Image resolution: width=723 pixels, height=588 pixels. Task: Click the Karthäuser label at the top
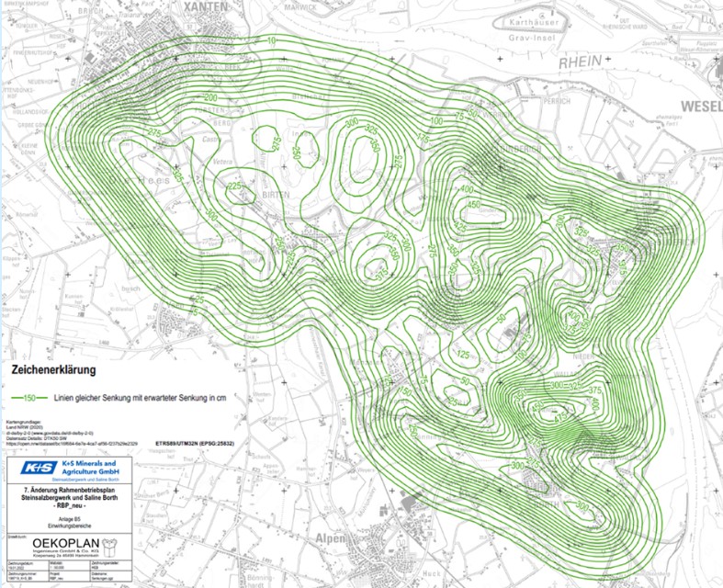pos(535,17)
